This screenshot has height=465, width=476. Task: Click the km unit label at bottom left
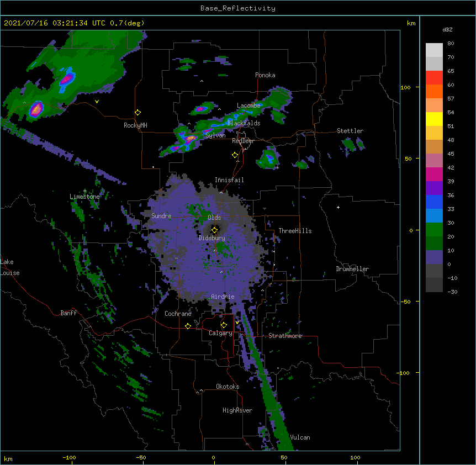(8, 459)
